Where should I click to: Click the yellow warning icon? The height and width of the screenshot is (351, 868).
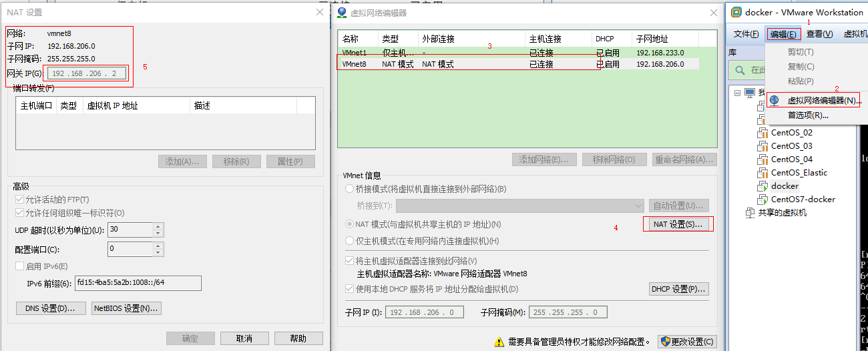499,342
